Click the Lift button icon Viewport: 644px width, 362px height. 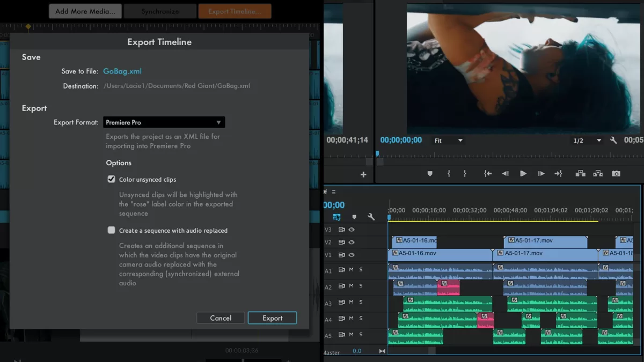click(x=580, y=174)
